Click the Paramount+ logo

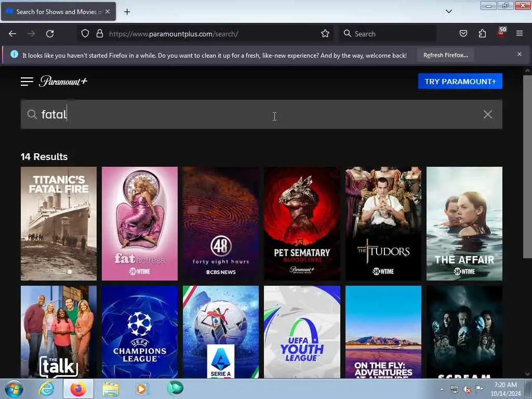pyautogui.click(x=63, y=82)
